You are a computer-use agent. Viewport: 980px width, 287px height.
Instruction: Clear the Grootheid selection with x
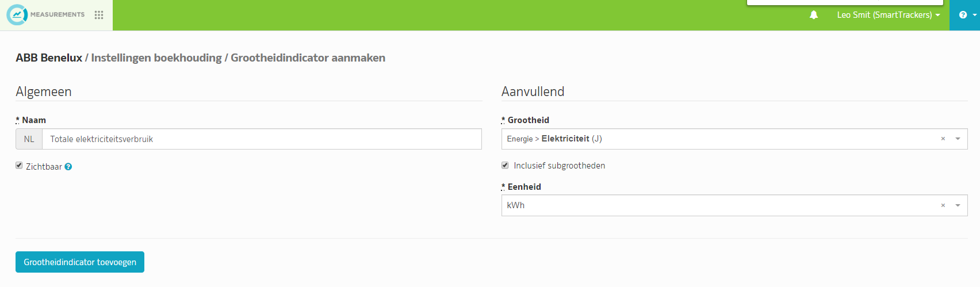(x=943, y=139)
